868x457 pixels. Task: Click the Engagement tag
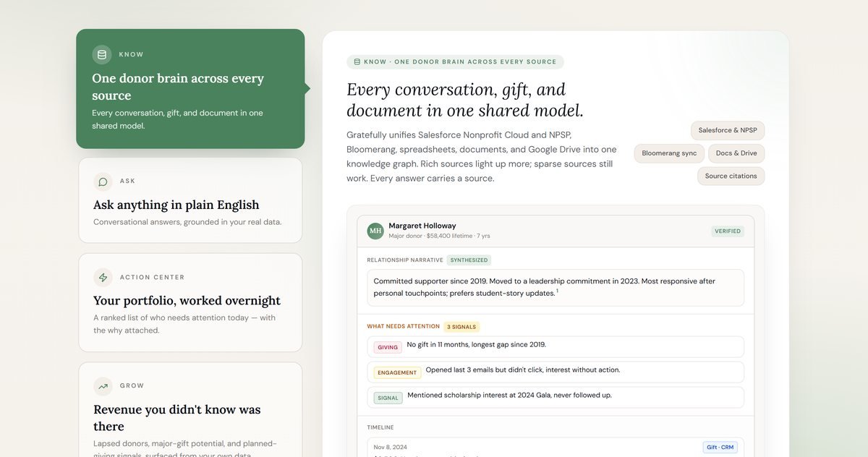coord(397,372)
